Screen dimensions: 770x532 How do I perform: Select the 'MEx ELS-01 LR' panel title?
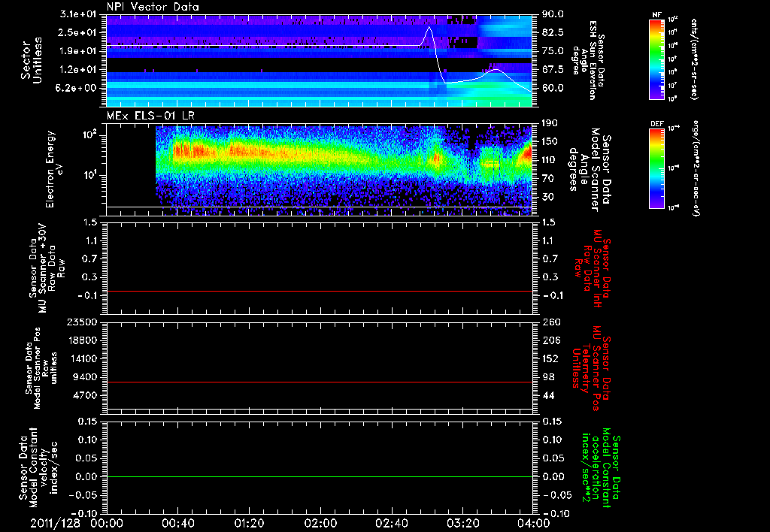[x=150, y=116]
